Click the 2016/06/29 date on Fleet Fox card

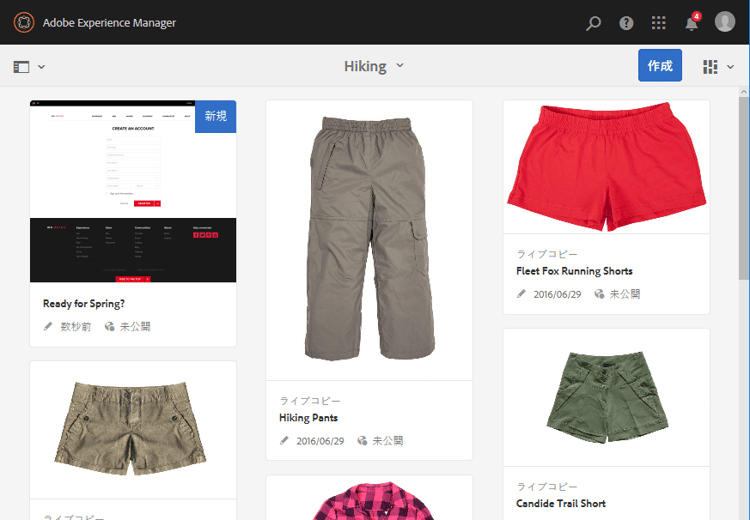[x=557, y=294]
